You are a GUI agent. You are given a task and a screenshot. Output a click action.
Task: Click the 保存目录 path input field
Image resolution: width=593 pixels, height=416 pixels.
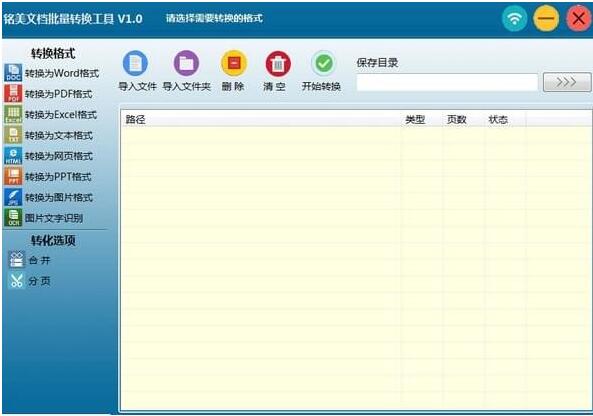pyautogui.click(x=447, y=82)
